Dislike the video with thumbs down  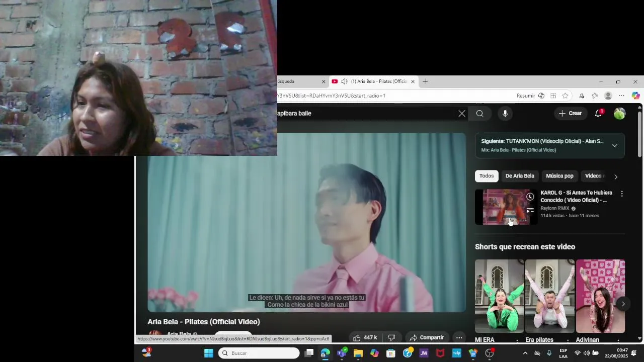click(391, 338)
